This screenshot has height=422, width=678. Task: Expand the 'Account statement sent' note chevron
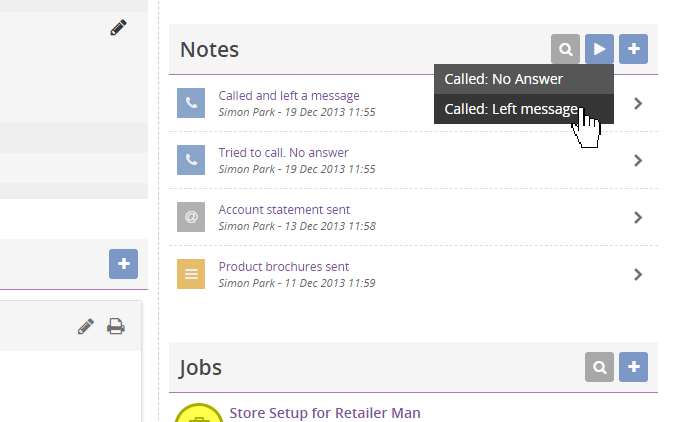coord(638,217)
